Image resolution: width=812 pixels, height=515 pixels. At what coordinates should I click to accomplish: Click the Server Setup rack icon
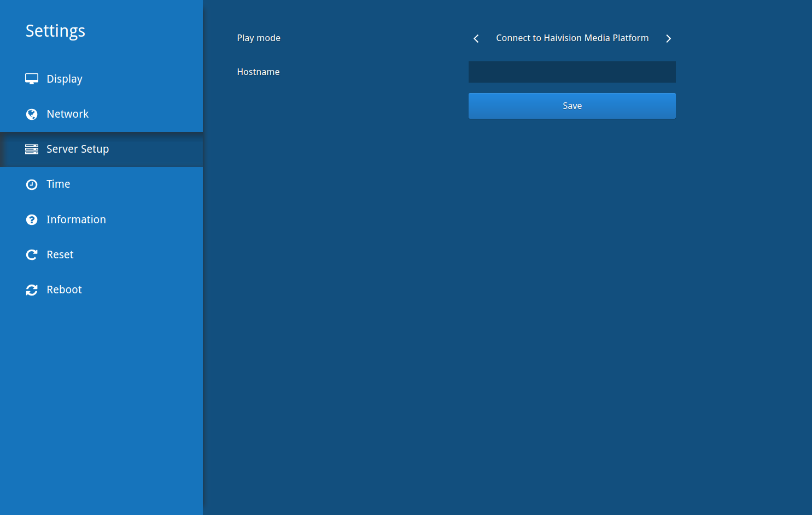point(32,149)
